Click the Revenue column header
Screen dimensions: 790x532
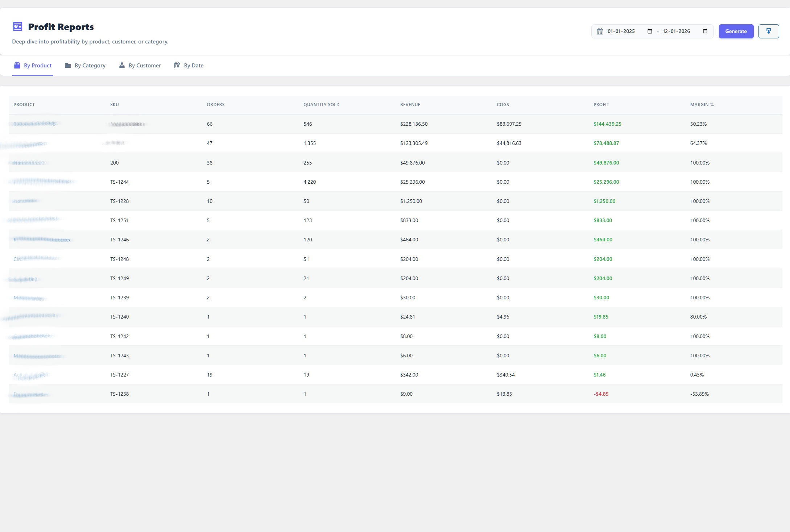click(410, 105)
